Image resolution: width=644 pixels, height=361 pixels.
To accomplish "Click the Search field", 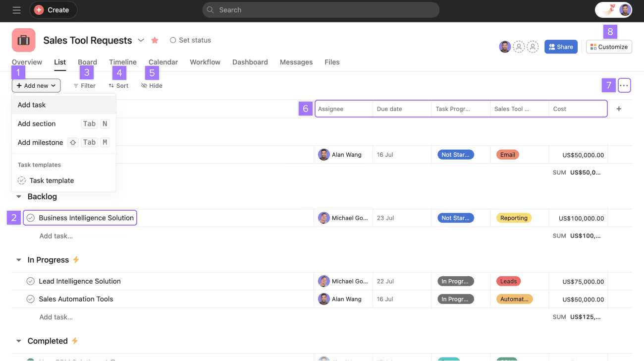I will (321, 10).
